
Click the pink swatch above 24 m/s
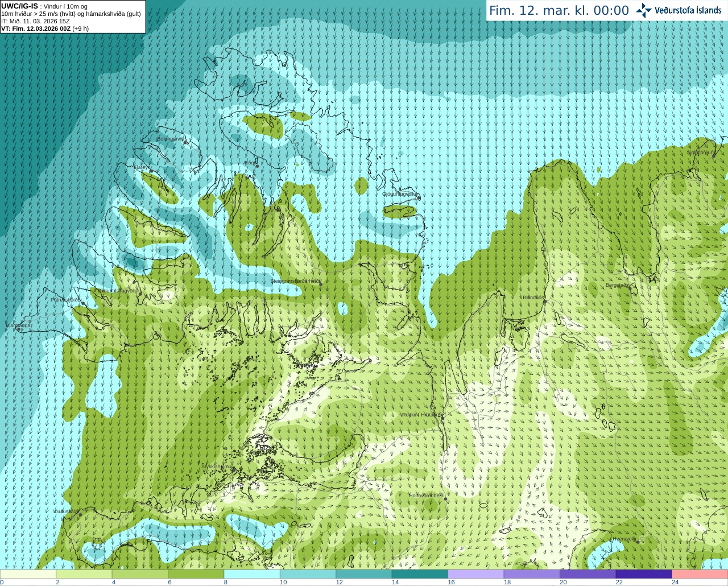point(700,574)
